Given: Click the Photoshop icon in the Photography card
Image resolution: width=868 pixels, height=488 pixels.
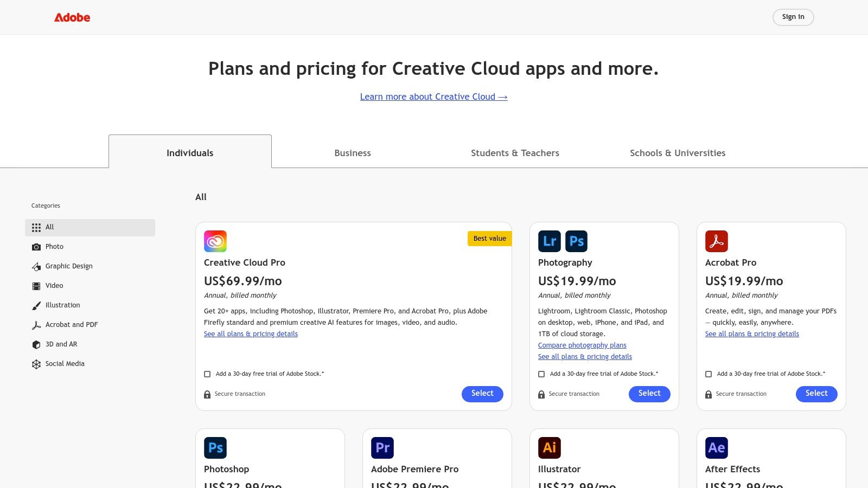Looking at the screenshot, I should point(577,241).
